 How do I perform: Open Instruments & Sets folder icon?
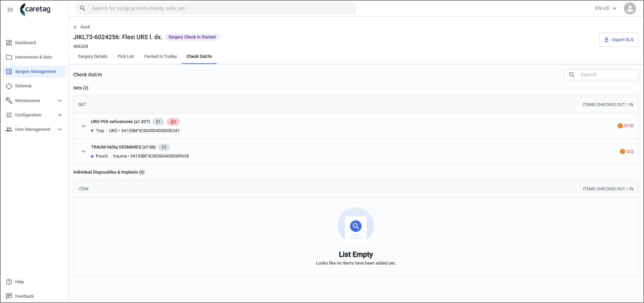9,57
